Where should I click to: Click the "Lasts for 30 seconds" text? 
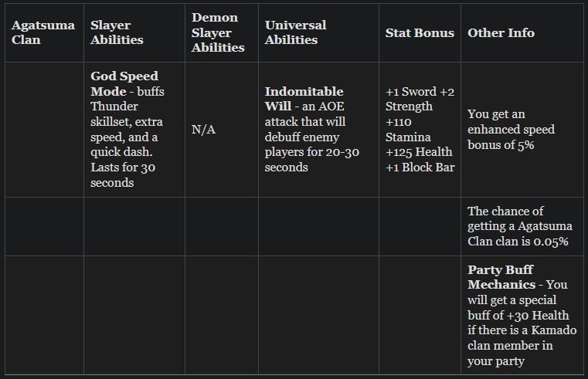tap(118, 175)
